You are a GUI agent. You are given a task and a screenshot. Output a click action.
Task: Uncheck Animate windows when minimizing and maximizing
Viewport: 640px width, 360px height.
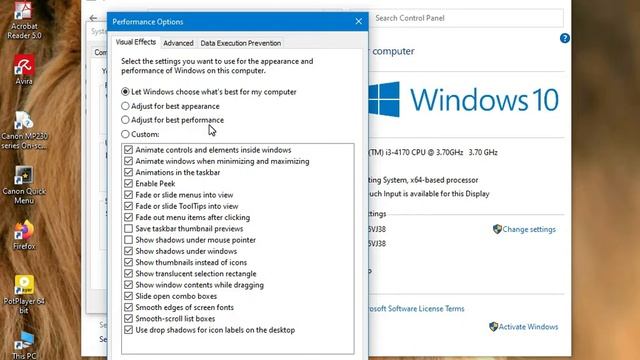tap(129, 161)
